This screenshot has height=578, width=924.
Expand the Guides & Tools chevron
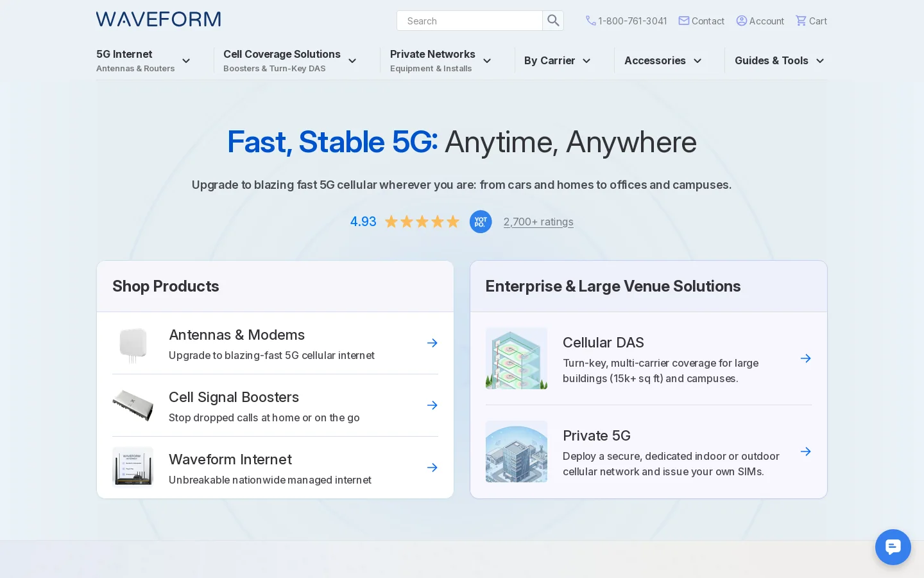820,61
